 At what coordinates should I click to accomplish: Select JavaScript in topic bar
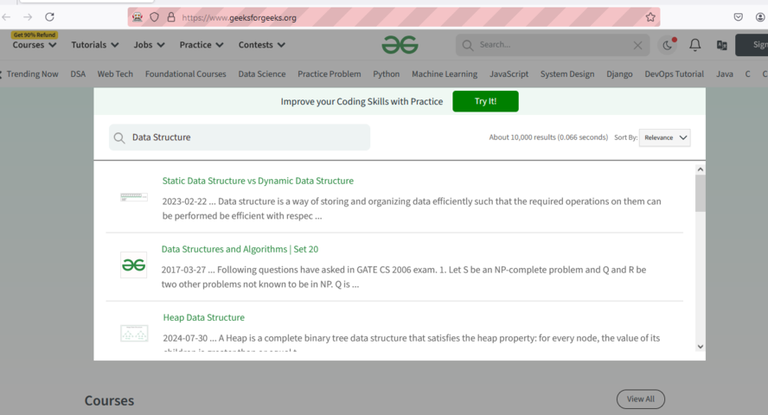click(509, 74)
